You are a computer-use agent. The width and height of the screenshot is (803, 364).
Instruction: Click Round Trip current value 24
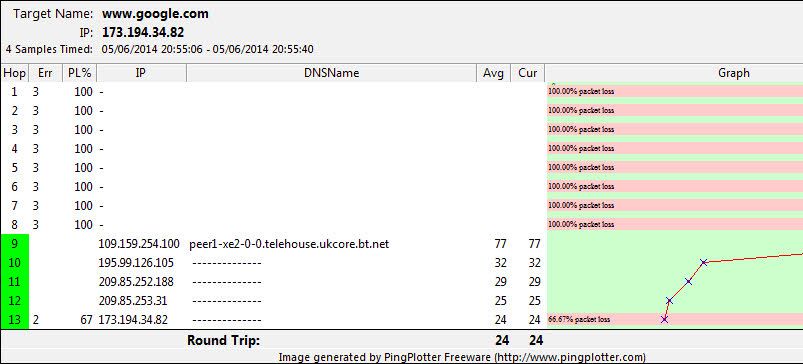pyautogui.click(x=536, y=340)
